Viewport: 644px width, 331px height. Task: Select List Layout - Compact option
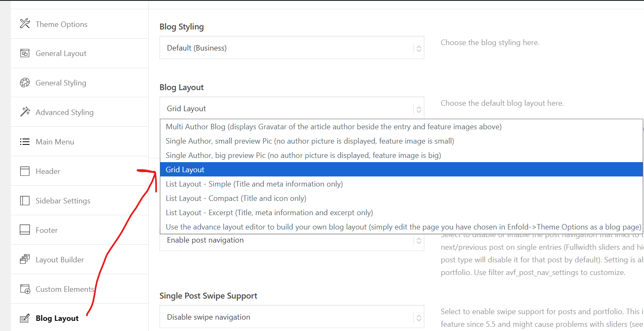[x=236, y=198]
